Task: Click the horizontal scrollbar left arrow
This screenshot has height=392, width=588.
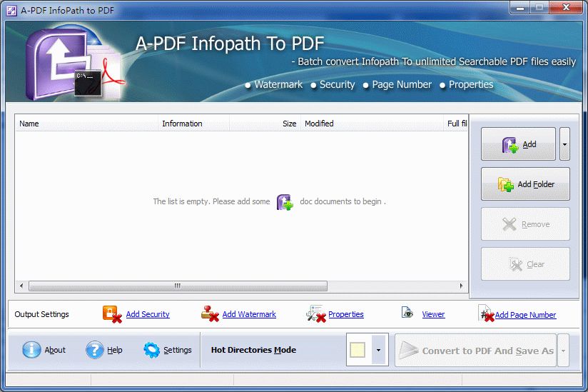Action: [x=21, y=286]
